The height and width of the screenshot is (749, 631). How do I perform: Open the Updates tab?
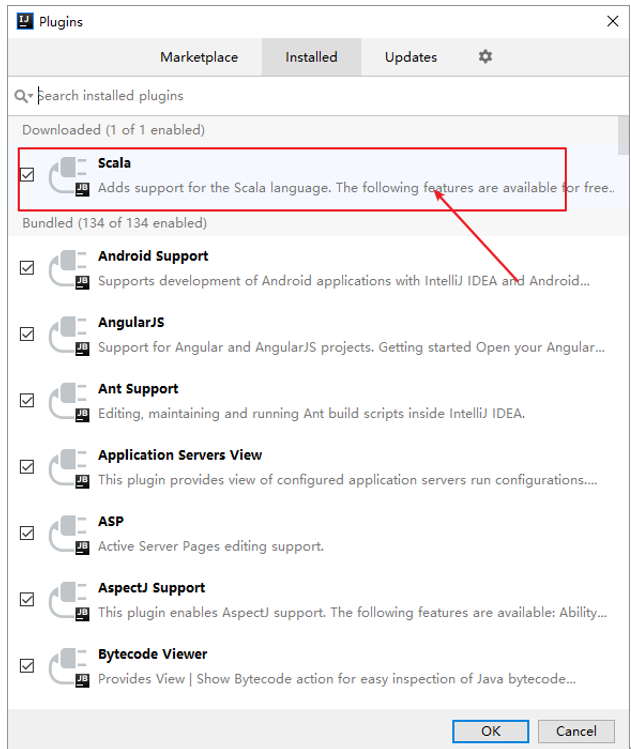411,57
